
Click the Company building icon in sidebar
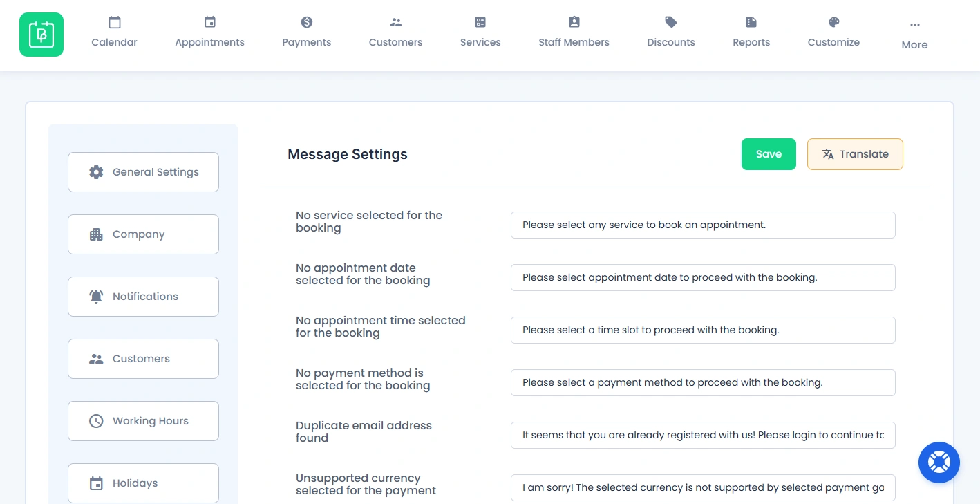coord(96,234)
